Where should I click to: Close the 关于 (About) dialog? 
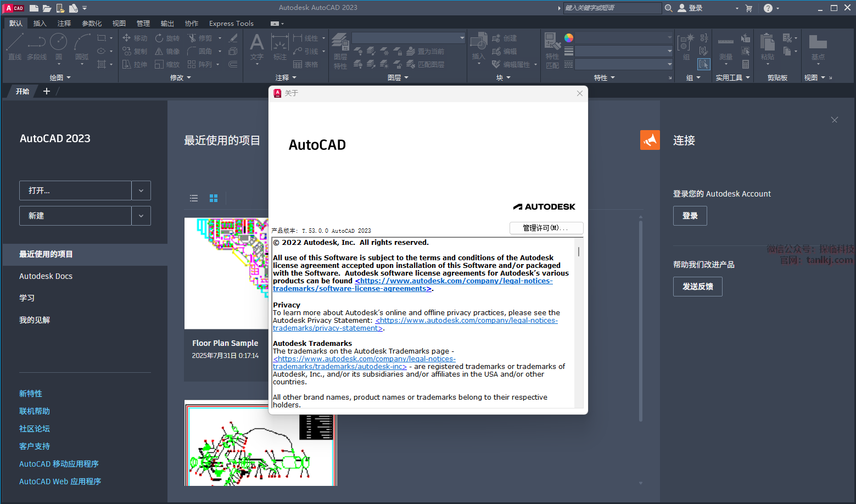(x=580, y=93)
